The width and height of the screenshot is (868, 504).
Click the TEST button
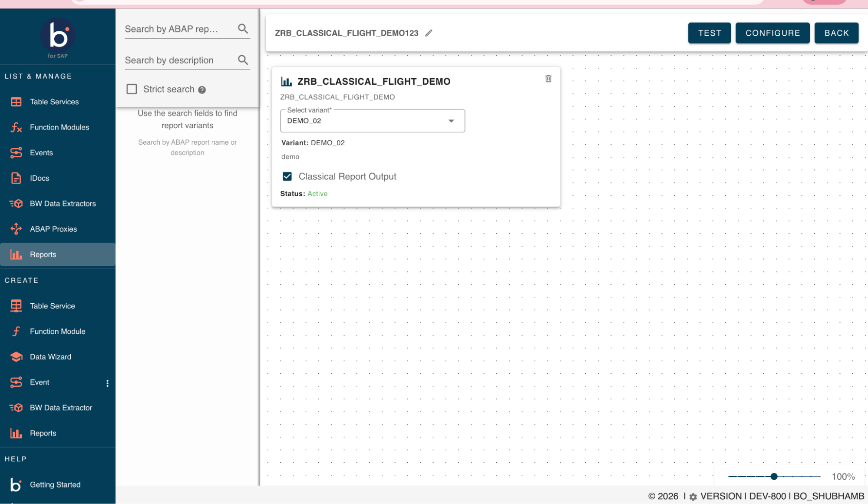tap(710, 33)
